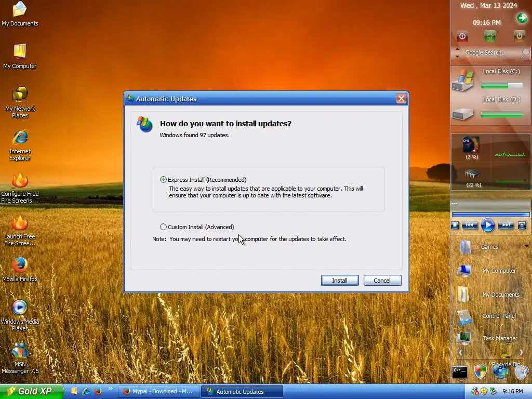532x399 pixels.
Task: Click the taskbar clock showing 9:16 PM
Action: (513, 392)
